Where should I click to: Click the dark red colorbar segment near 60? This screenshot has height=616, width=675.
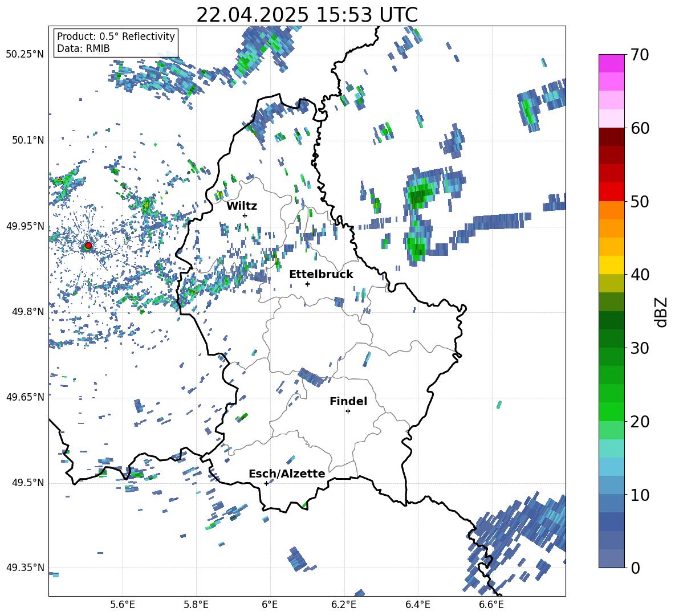pyautogui.click(x=611, y=137)
